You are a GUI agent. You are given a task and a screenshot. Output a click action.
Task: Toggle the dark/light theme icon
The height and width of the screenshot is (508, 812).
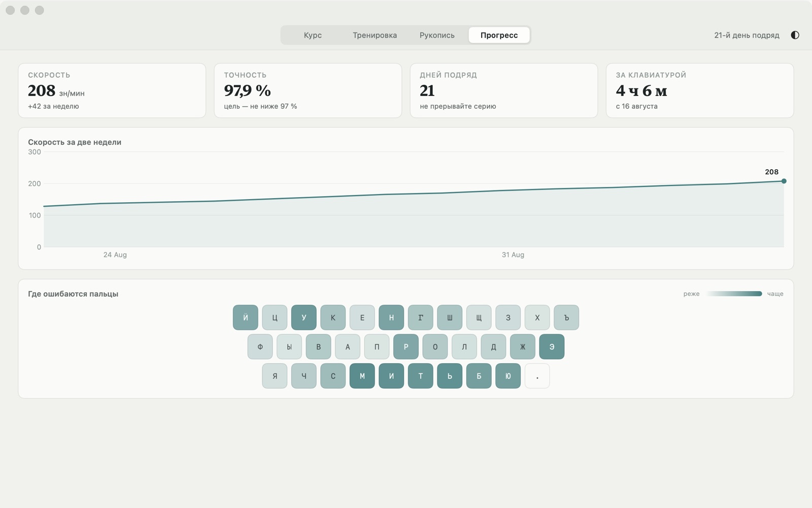tap(795, 35)
